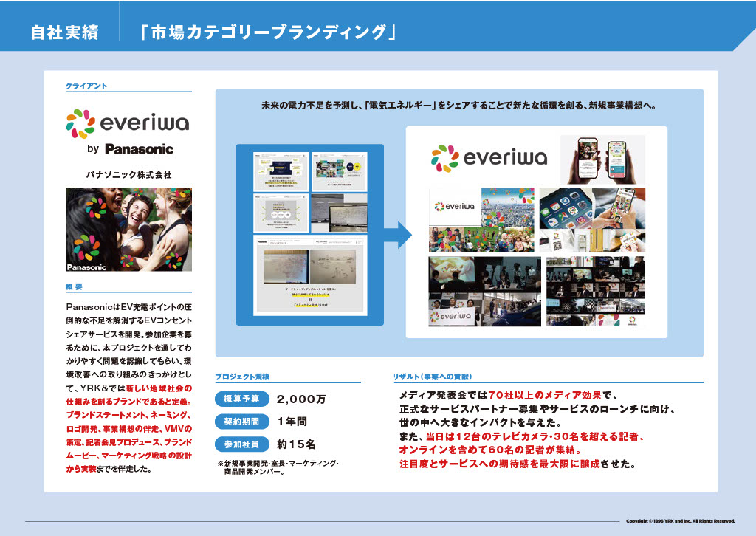Open the smartphone hands photo at top right
Viewport: 756px width, 536px height.
coord(602,159)
